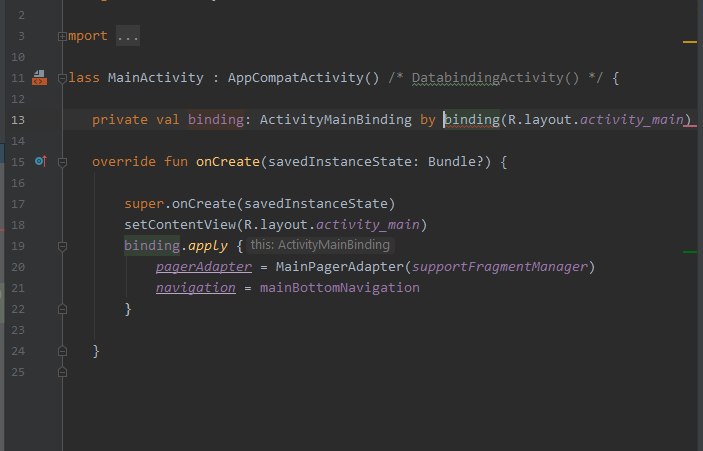The height and width of the screenshot is (451, 703).
Task: Collapse the binding.apply block fold on line 19
Action: (x=62, y=247)
